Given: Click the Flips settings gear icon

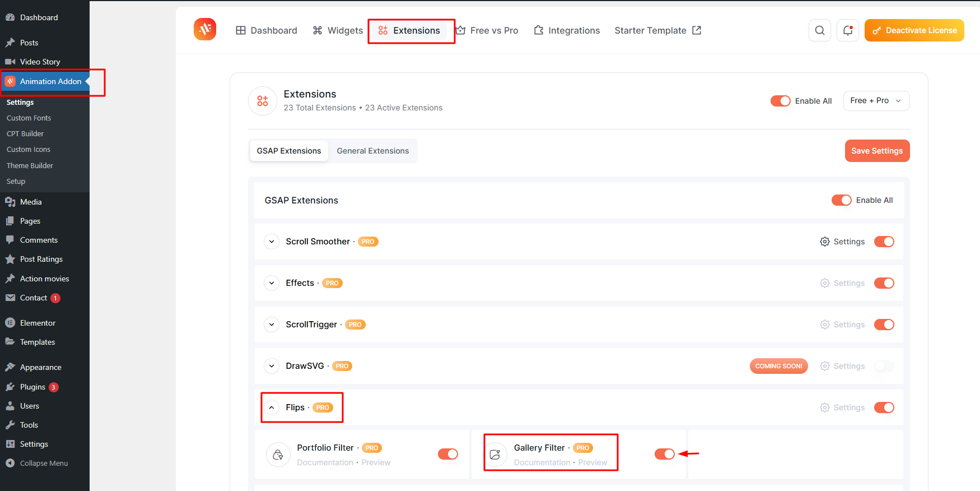Looking at the screenshot, I should coord(825,407).
